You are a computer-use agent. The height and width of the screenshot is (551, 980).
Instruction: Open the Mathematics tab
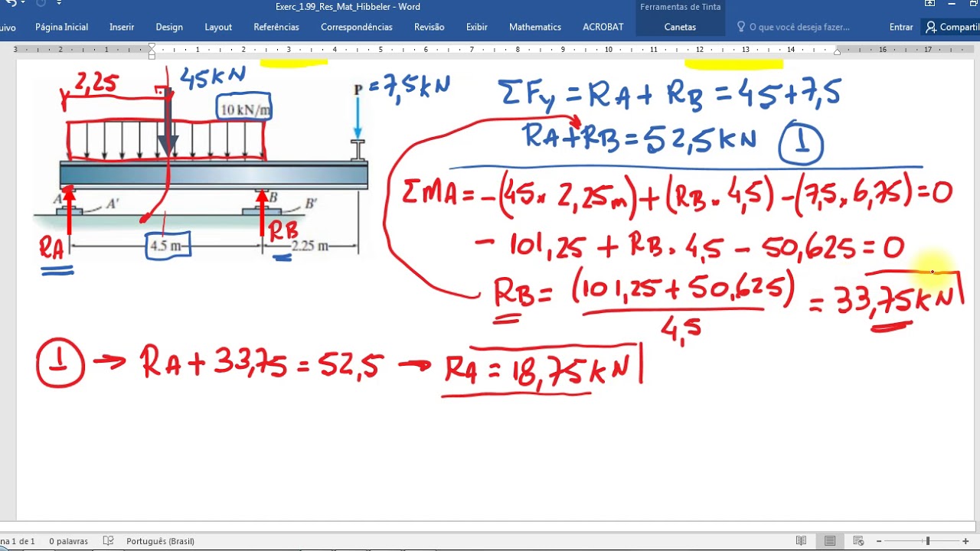click(535, 27)
